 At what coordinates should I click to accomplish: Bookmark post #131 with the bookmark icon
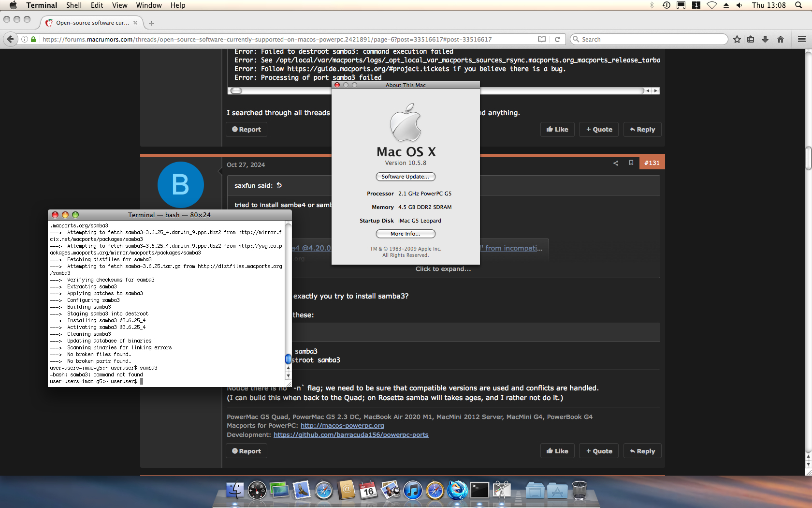tap(631, 163)
